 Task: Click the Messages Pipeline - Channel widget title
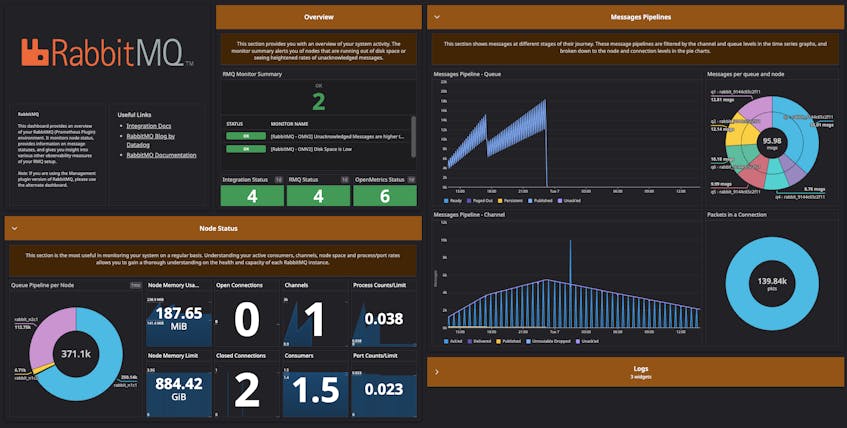coord(470,215)
